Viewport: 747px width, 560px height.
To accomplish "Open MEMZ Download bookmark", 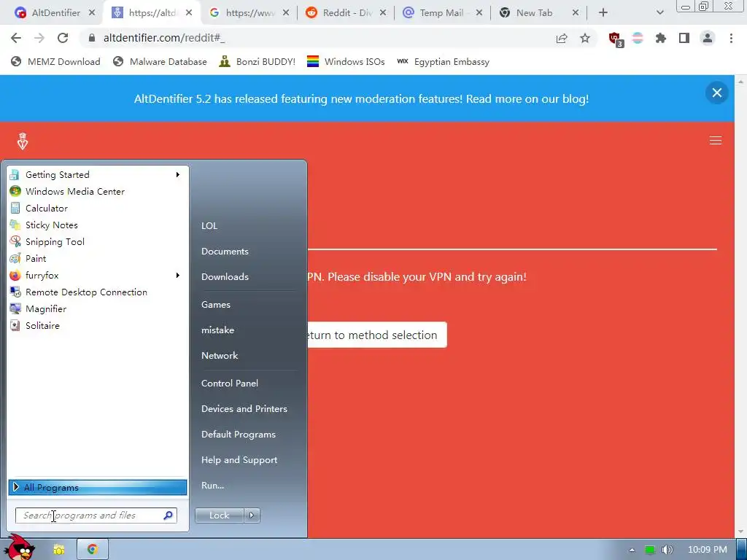I will 55,61.
